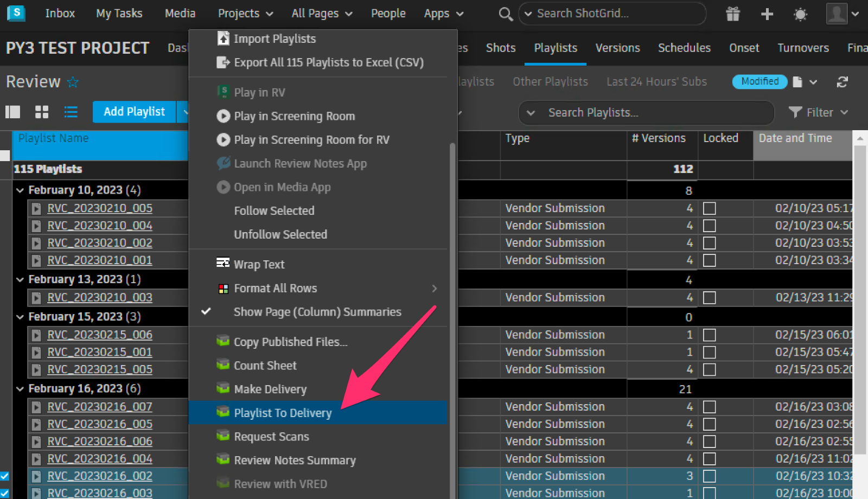868x499 pixels.
Task: Click the ShotGrid logo icon
Action: point(16,12)
